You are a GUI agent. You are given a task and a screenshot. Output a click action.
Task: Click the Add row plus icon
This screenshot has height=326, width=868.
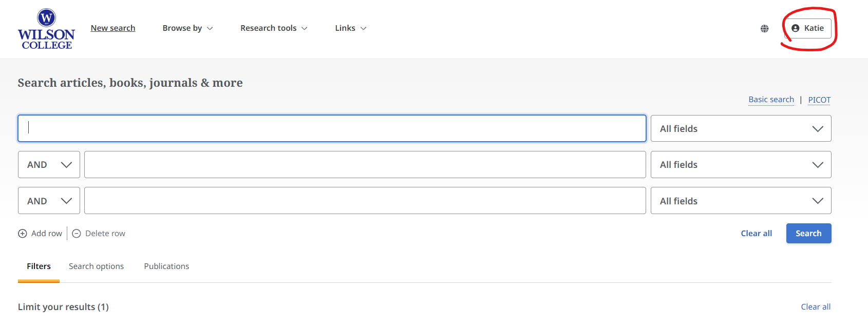click(23, 234)
